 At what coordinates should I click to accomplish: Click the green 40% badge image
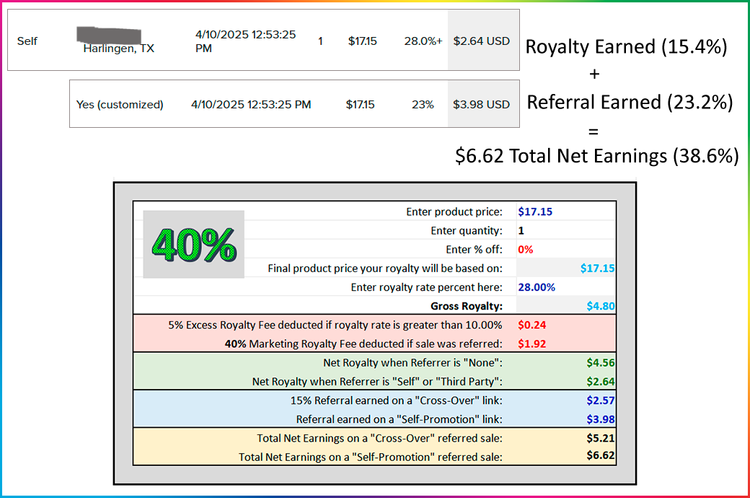(x=193, y=244)
